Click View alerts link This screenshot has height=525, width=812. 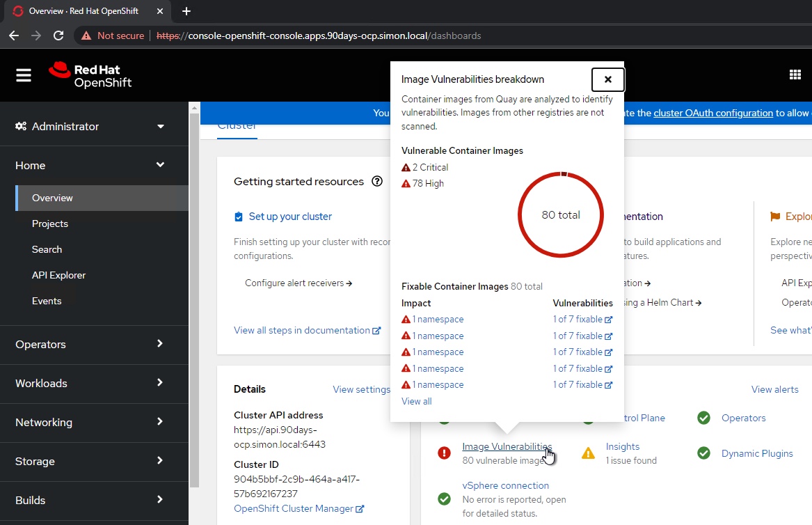[774, 389]
